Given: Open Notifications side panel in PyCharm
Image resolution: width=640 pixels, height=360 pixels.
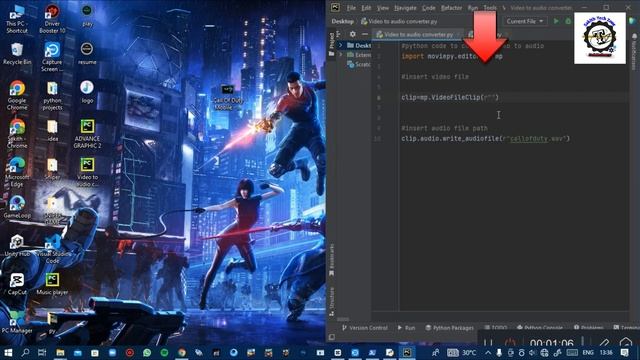Looking at the screenshot, I should [634, 51].
